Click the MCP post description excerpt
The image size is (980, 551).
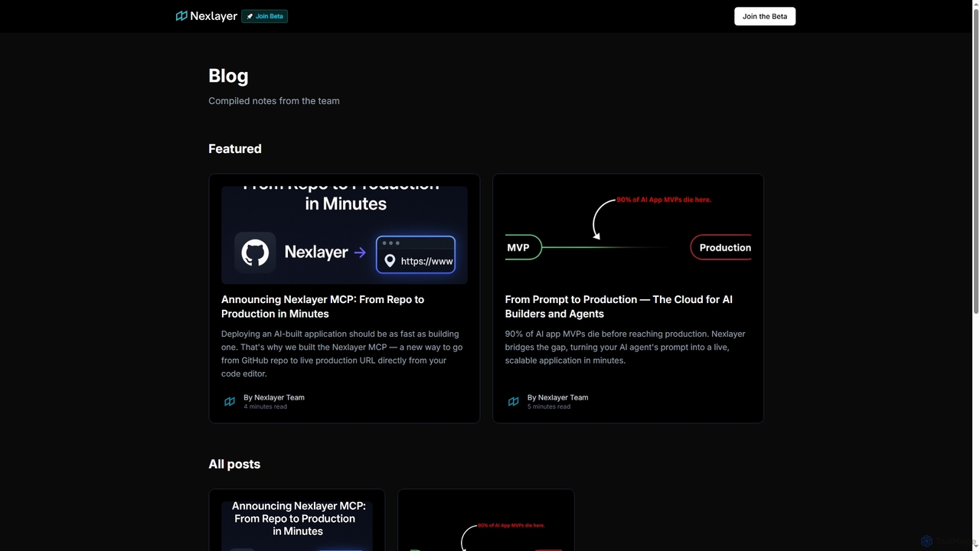tap(342, 354)
